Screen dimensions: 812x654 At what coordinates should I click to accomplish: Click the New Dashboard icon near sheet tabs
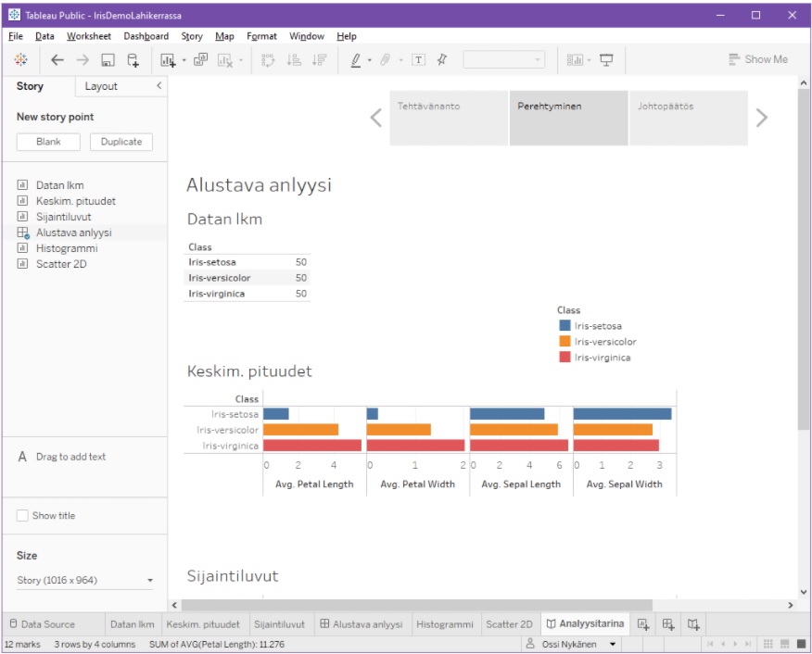point(669,624)
